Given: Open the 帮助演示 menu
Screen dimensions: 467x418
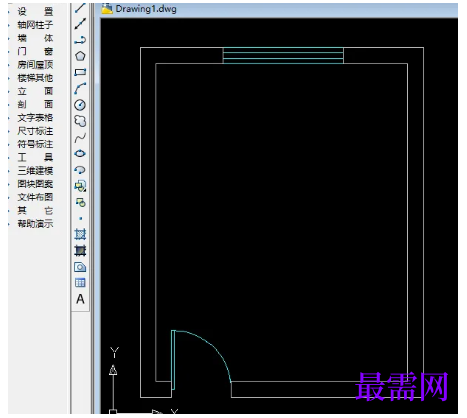Looking at the screenshot, I should click(35, 224).
